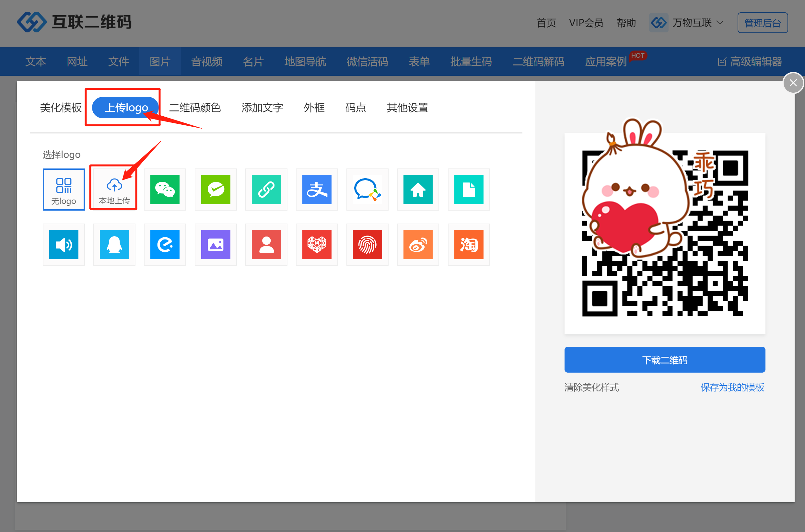
Task: Open the 批量生码 menu item
Action: tap(471, 62)
